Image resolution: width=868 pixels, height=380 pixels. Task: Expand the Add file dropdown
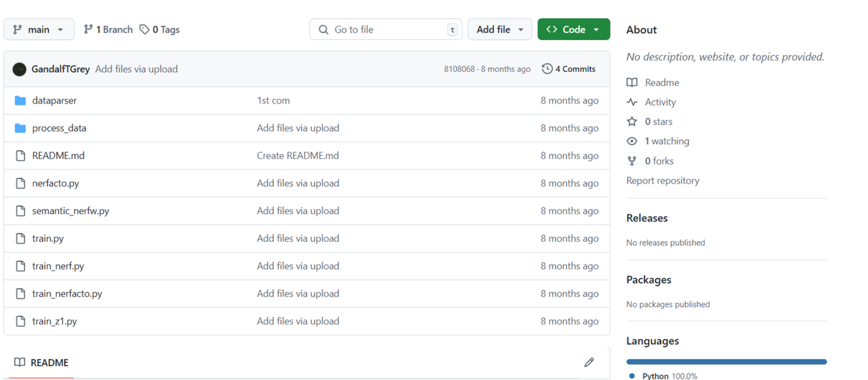point(500,30)
